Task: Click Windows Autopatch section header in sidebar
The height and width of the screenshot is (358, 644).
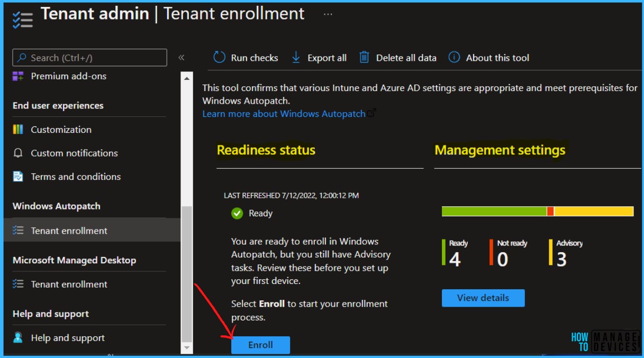Action: 57,206
